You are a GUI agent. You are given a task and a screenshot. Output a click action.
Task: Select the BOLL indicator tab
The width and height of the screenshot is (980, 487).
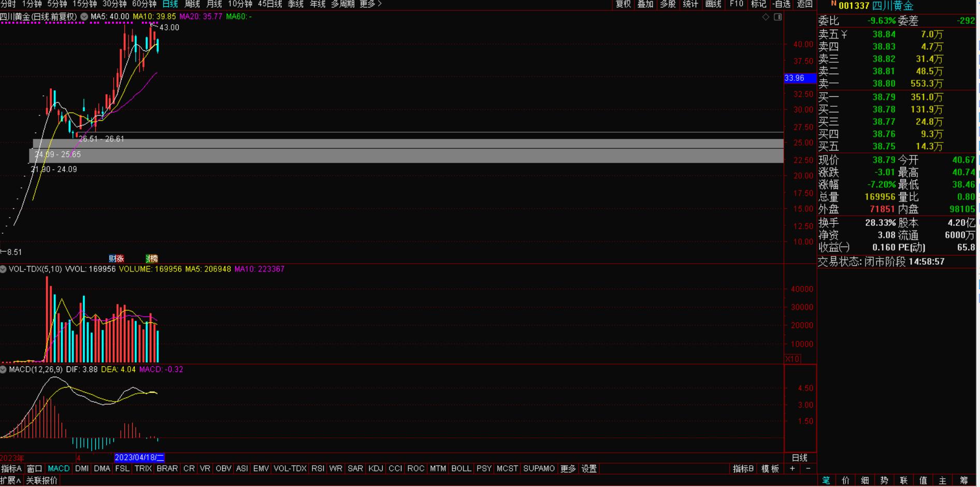(x=461, y=468)
